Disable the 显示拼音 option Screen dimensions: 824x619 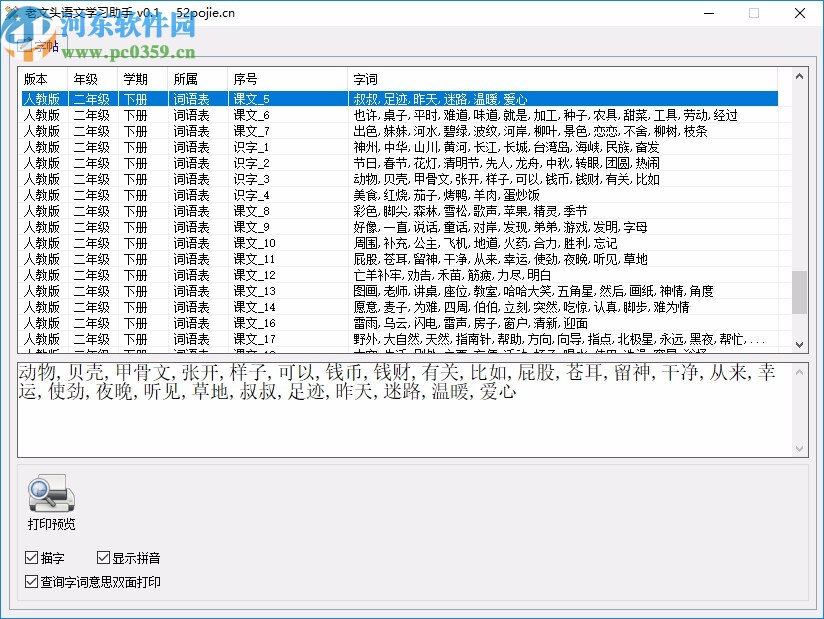point(103,558)
